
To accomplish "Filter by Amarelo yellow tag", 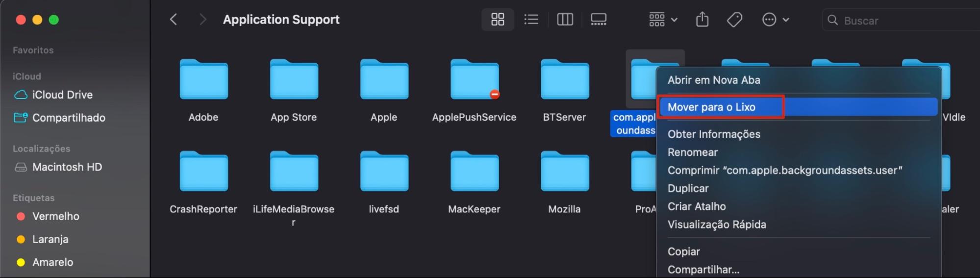I will click(52, 262).
